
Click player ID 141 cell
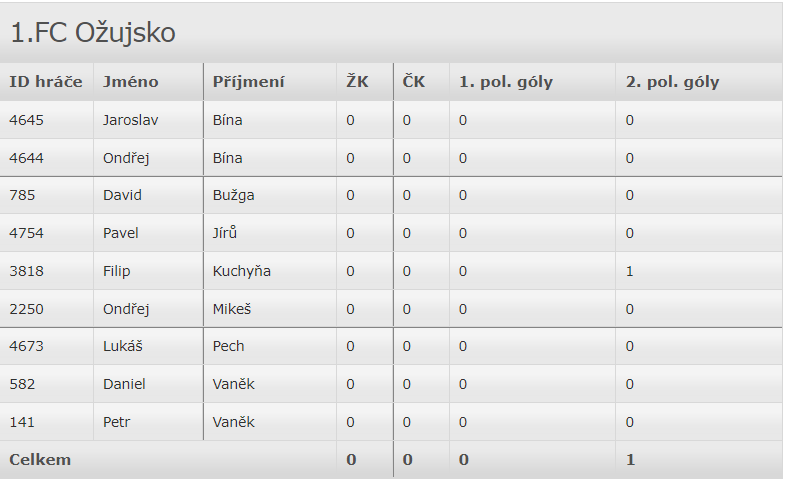pyautogui.click(x=21, y=422)
